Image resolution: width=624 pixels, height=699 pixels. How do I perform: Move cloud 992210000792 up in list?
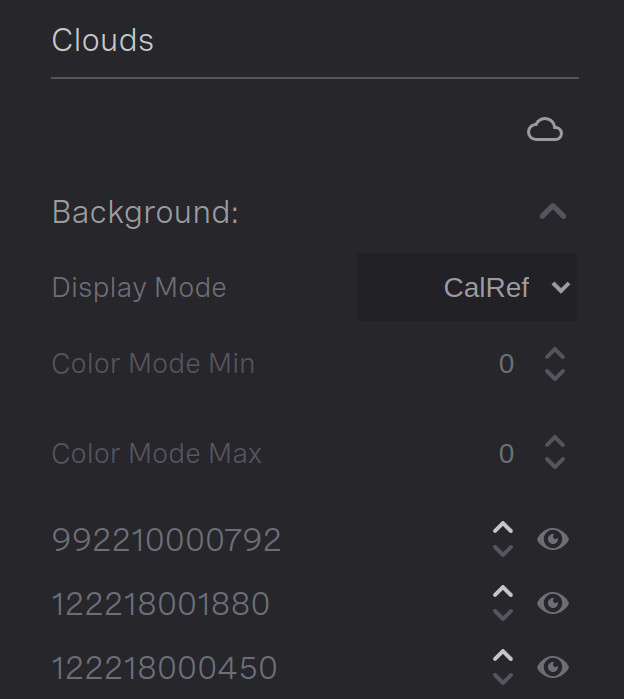coord(503,528)
